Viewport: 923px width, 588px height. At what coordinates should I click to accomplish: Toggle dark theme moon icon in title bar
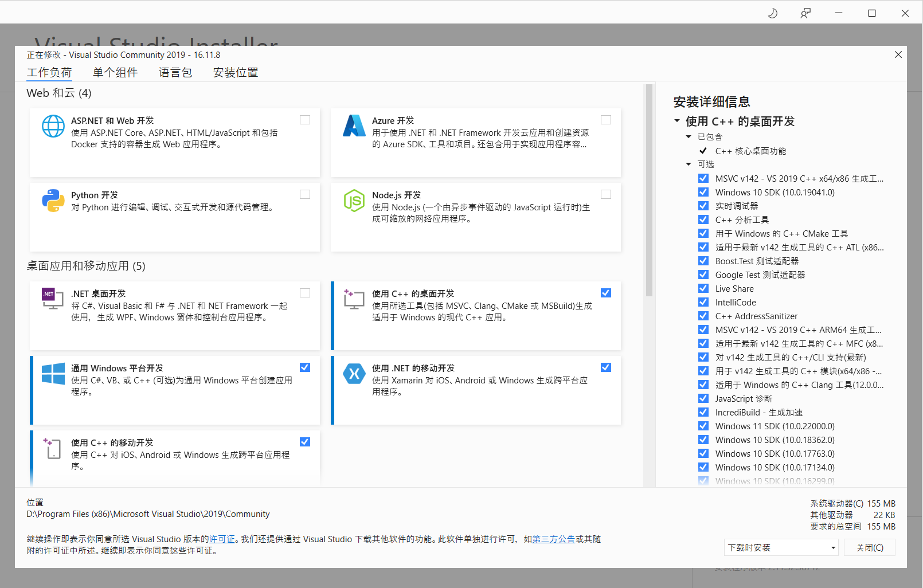click(x=772, y=13)
